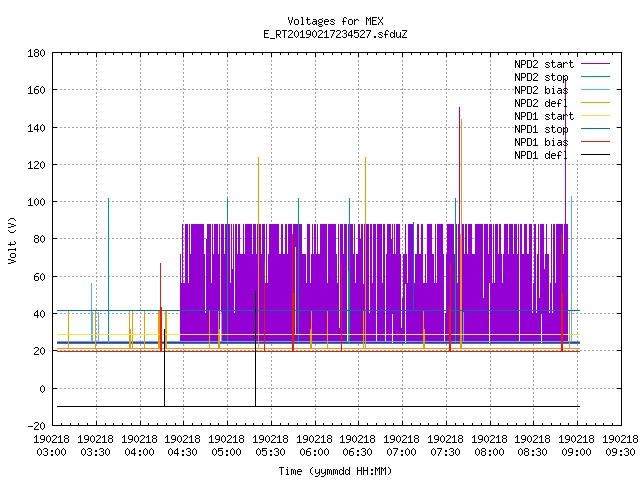Click the -20 y-axis tick label
This screenshot has width=640, height=480.
pos(36,426)
